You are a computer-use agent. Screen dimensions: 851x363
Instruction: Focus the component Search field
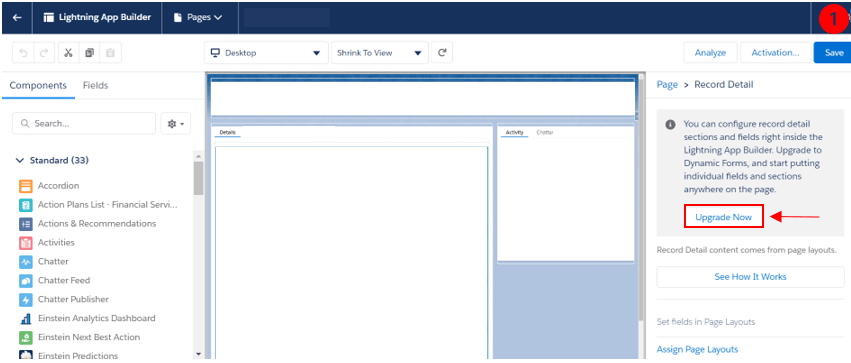pos(84,124)
